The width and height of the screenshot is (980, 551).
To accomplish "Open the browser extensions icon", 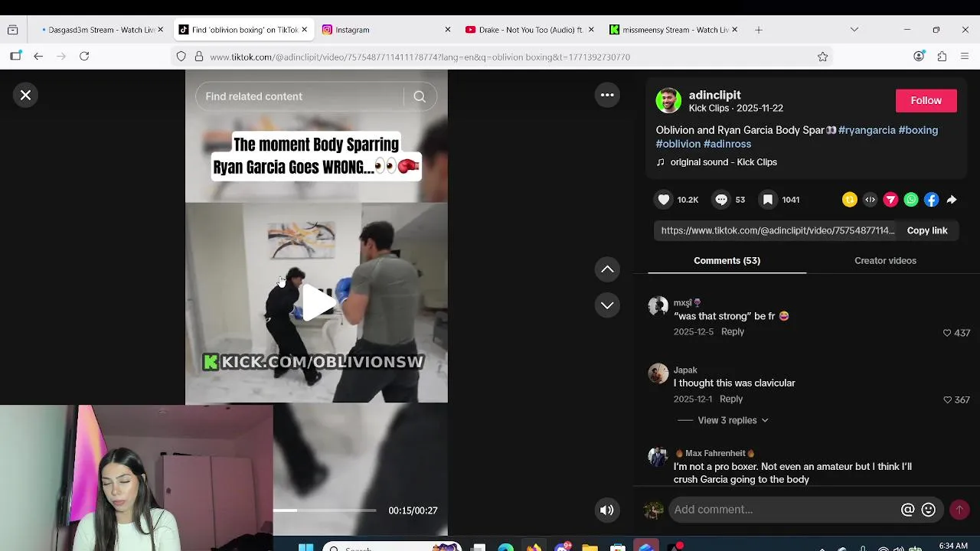I will coord(942,56).
